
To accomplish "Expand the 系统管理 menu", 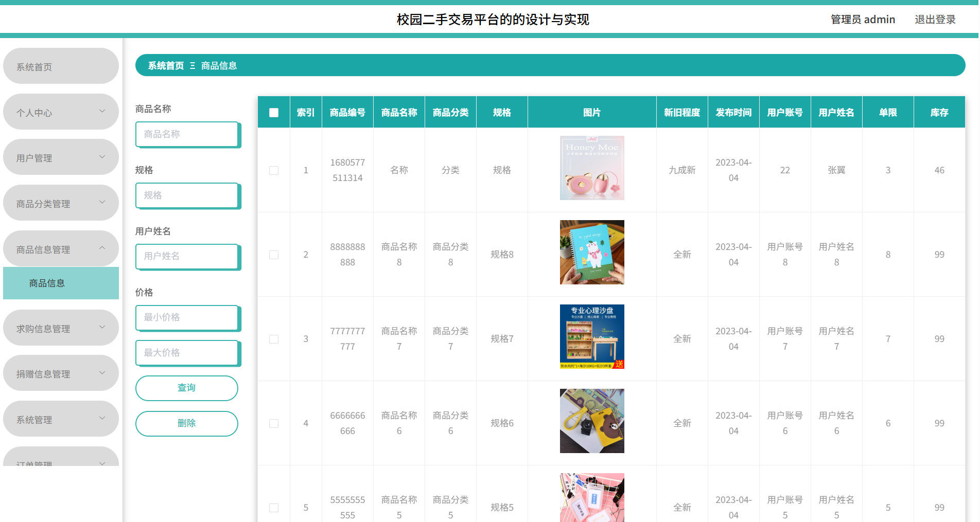I will 61,419.
